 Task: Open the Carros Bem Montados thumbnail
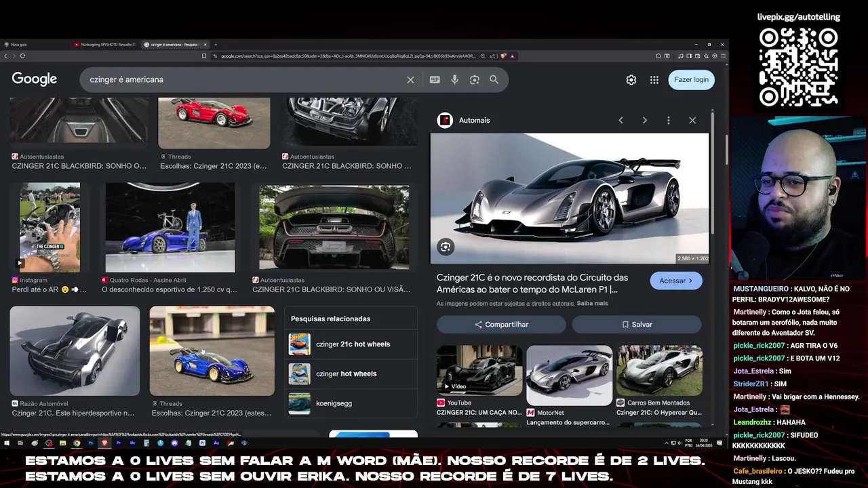coord(659,370)
